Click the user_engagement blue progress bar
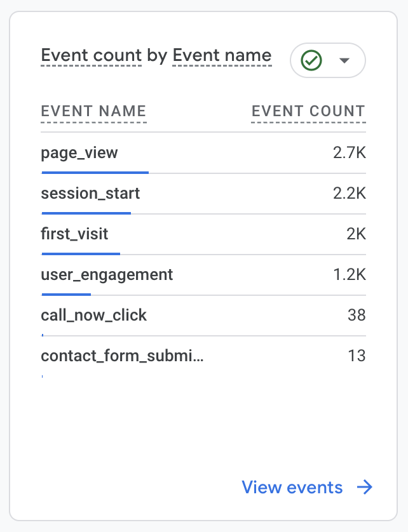 (x=66, y=294)
